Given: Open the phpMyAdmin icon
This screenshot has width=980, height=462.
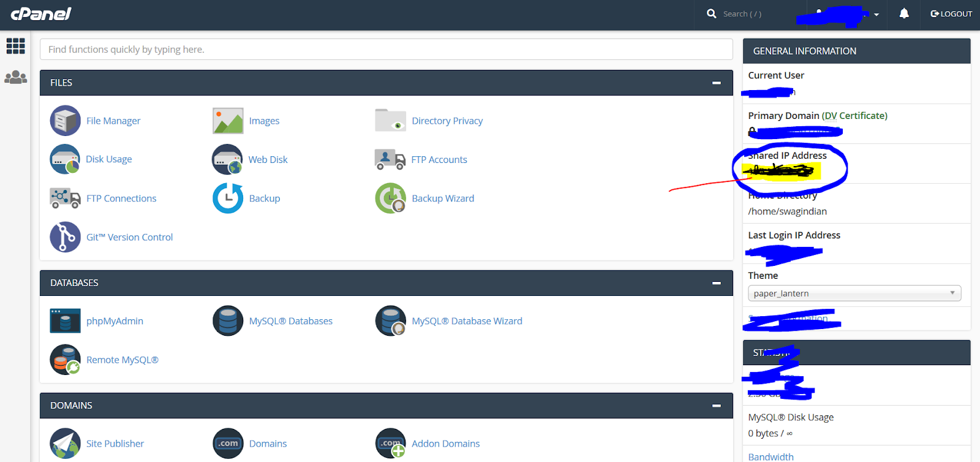Looking at the screenshot, I should click(65, 321).
